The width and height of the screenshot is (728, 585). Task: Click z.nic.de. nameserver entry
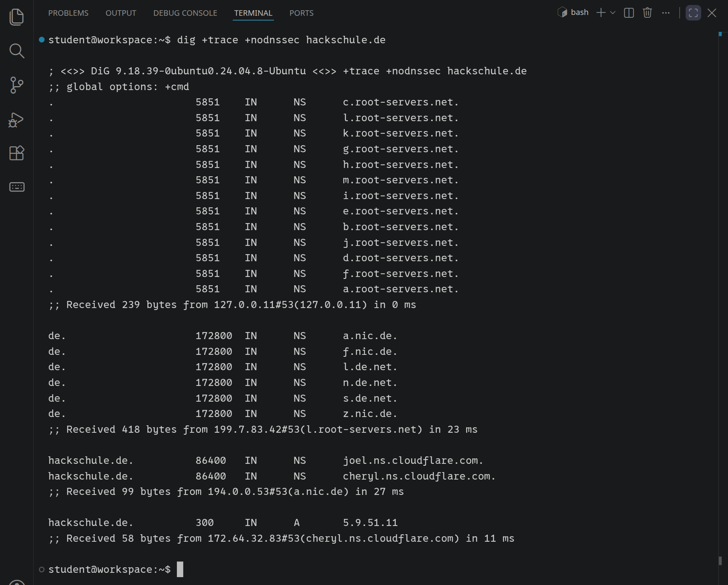click(370, 413)
